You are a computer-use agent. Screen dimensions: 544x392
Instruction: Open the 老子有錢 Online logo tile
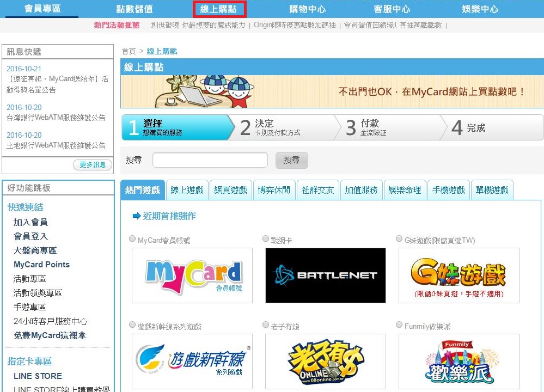pos(326,362)
